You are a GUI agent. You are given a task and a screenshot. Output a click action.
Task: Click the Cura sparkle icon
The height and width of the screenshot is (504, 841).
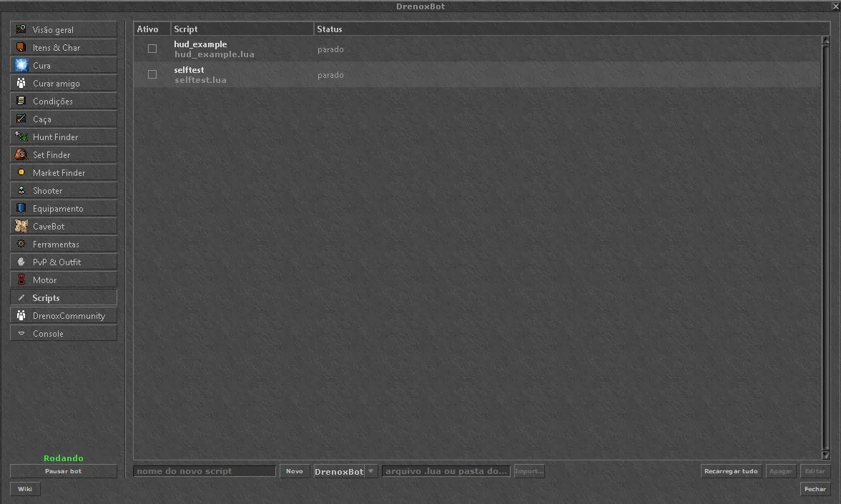(x=21, y=65)
